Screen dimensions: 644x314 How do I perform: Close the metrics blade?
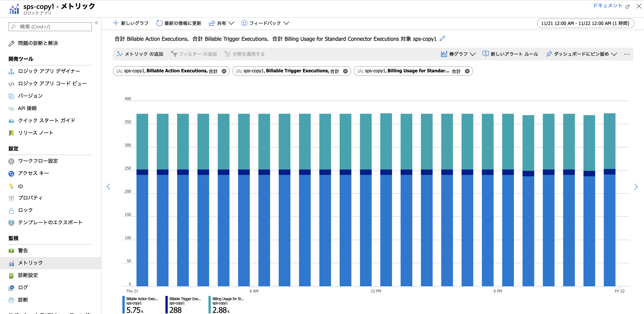pos(639,6)
